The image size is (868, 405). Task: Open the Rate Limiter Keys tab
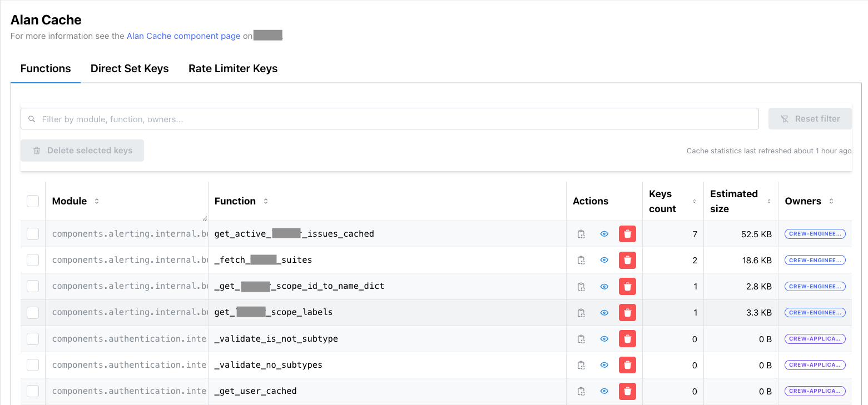click(x=233, y=68)
